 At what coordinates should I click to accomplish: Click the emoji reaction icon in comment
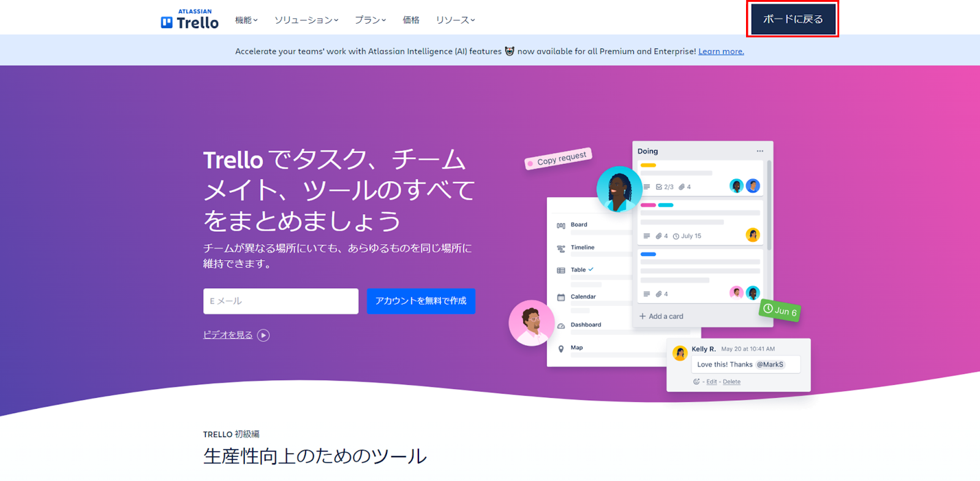point(696,382)
